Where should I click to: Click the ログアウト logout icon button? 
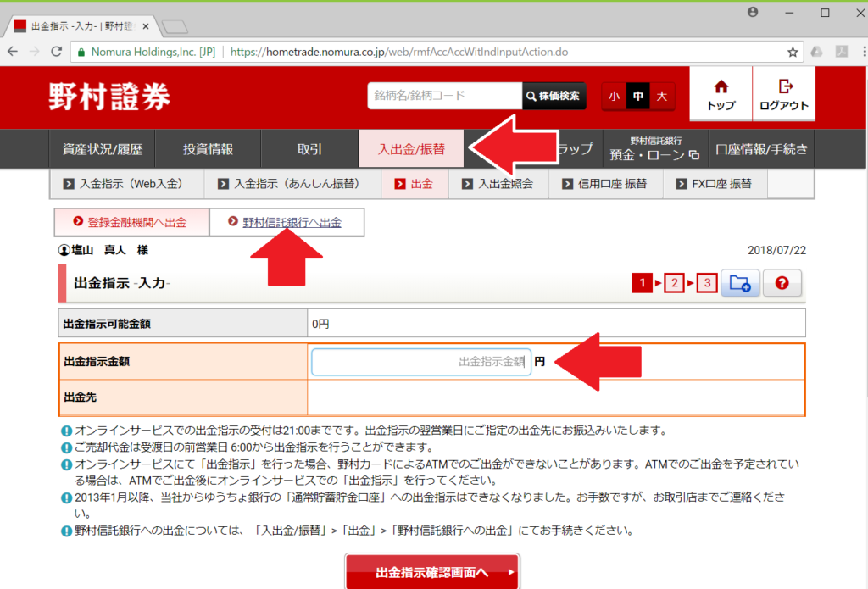tap(784, 94)
